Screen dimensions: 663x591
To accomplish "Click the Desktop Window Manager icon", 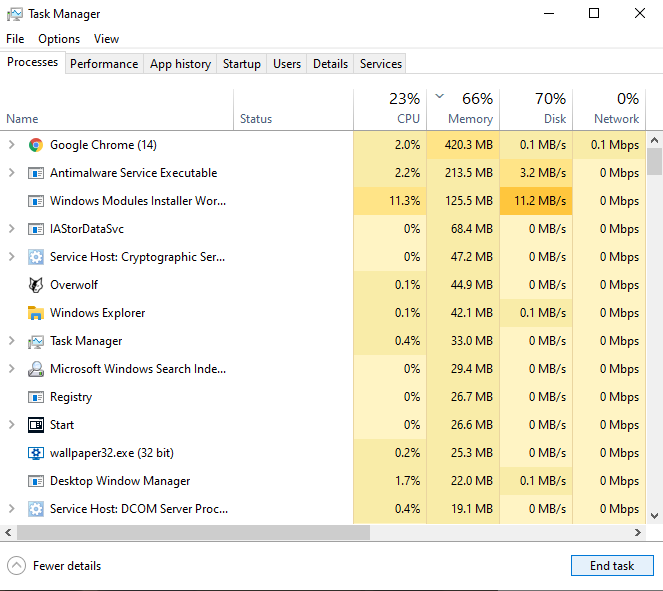I will click(36, 481).
